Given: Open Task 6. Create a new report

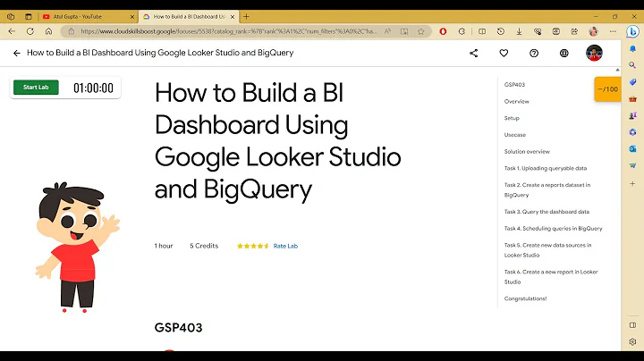Looking at the screenshot, I should (x=551, y=277).
